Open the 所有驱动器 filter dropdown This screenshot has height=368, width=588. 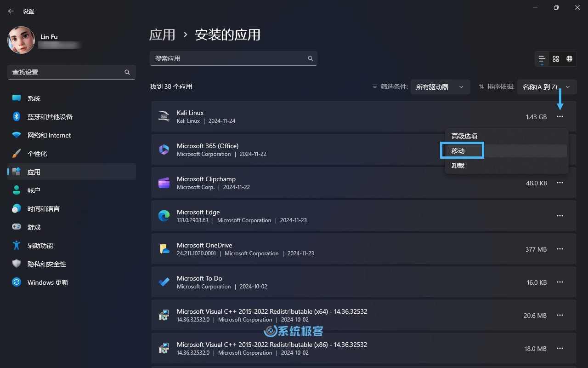coord(440,86)
